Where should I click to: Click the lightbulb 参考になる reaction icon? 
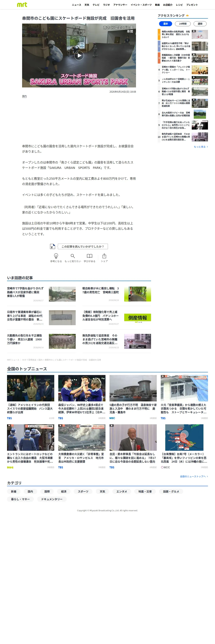tap(56, 256)
